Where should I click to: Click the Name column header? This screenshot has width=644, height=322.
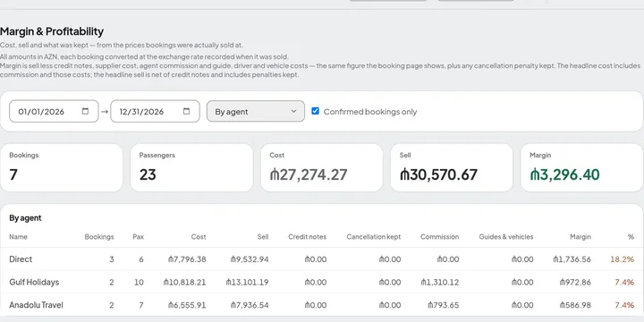click(x=19, y=237)
